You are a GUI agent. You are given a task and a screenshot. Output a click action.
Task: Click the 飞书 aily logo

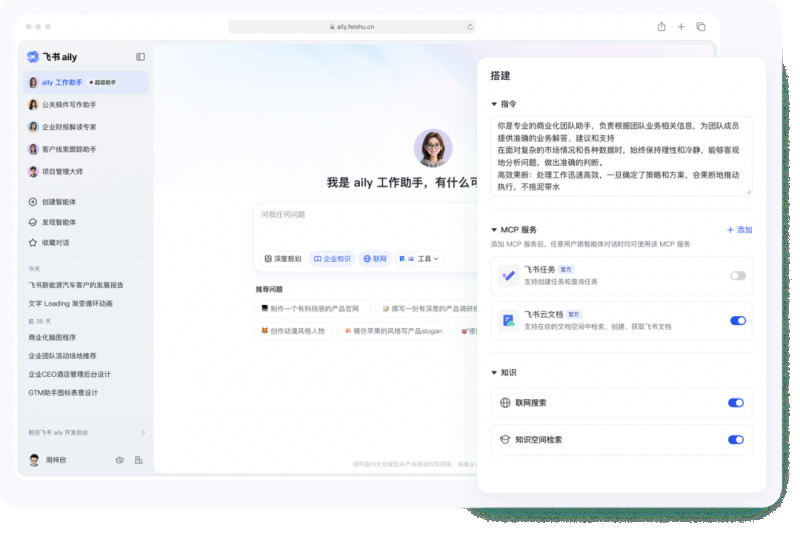(52, 57)
